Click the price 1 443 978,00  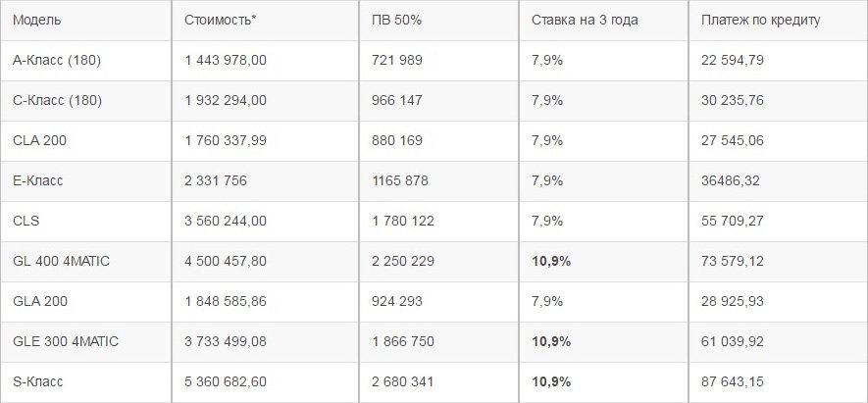coord(225,60)
